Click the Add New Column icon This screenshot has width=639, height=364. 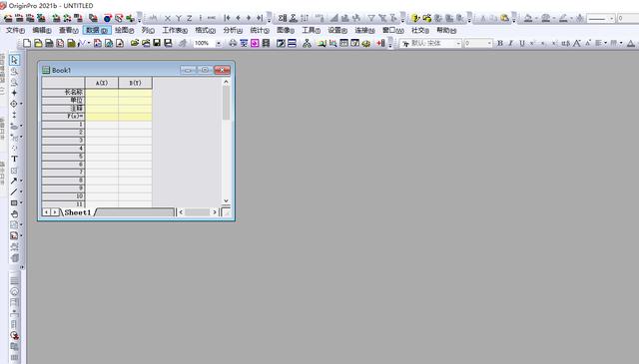point(380,43)
